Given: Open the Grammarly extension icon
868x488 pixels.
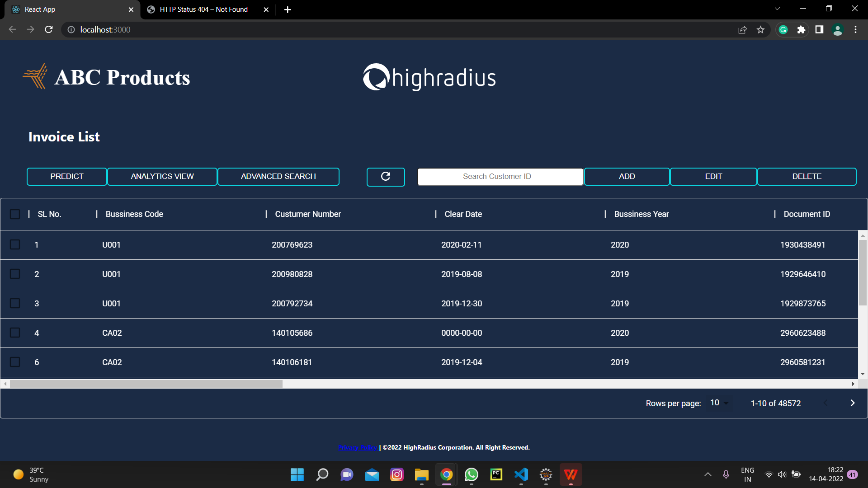Looking at the screenshot, I should pos(783,29).
